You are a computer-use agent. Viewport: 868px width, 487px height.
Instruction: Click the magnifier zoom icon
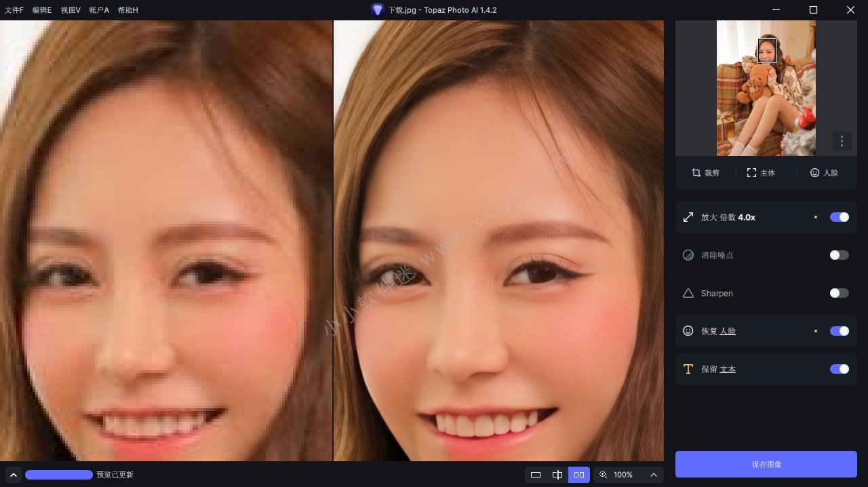[604, 475]
